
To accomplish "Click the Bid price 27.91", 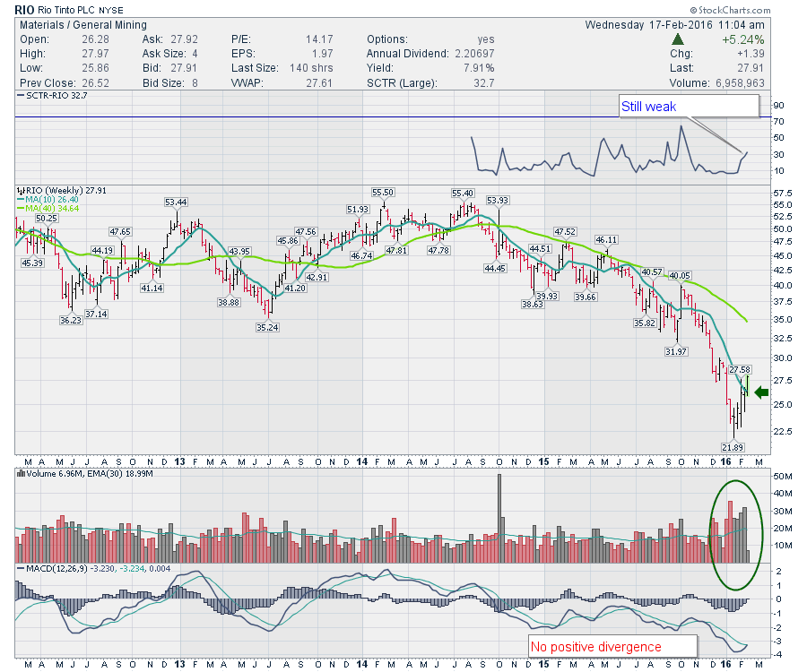I will (x=184, y=68).
